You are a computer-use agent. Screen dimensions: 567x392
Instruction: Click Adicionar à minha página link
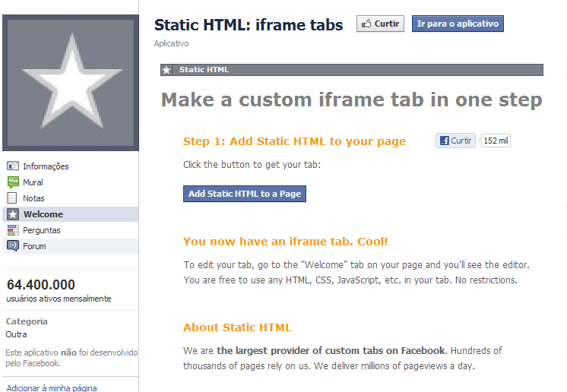(52, 388)
